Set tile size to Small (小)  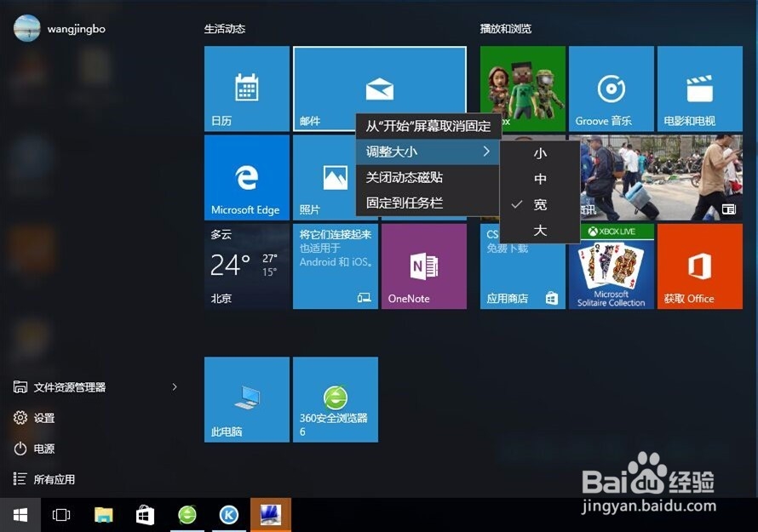pos(540,154)
